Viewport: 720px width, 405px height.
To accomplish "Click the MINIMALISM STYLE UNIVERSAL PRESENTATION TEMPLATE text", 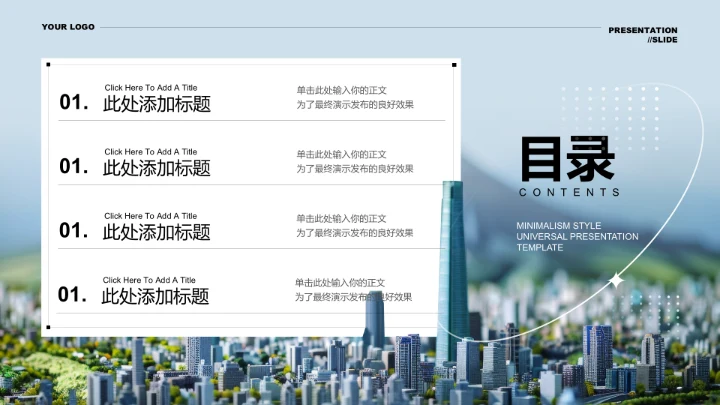I will click(x=577, y=236).
